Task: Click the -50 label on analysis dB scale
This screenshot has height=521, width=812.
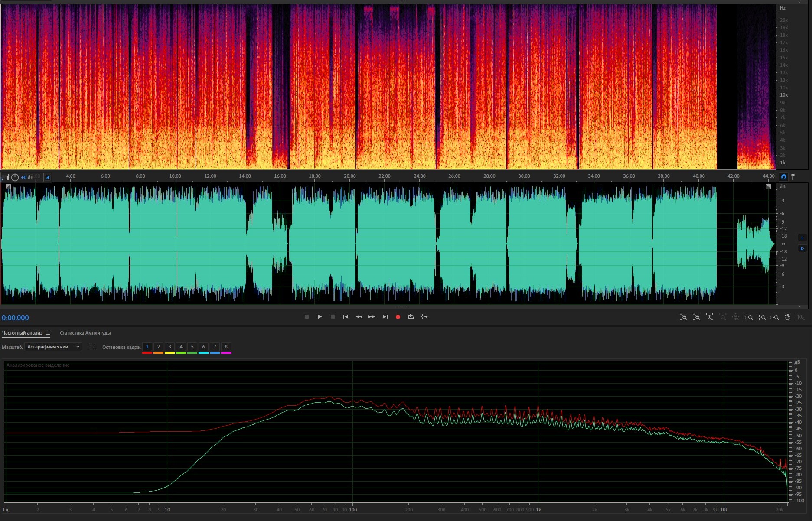Action: tap(798, 435)
